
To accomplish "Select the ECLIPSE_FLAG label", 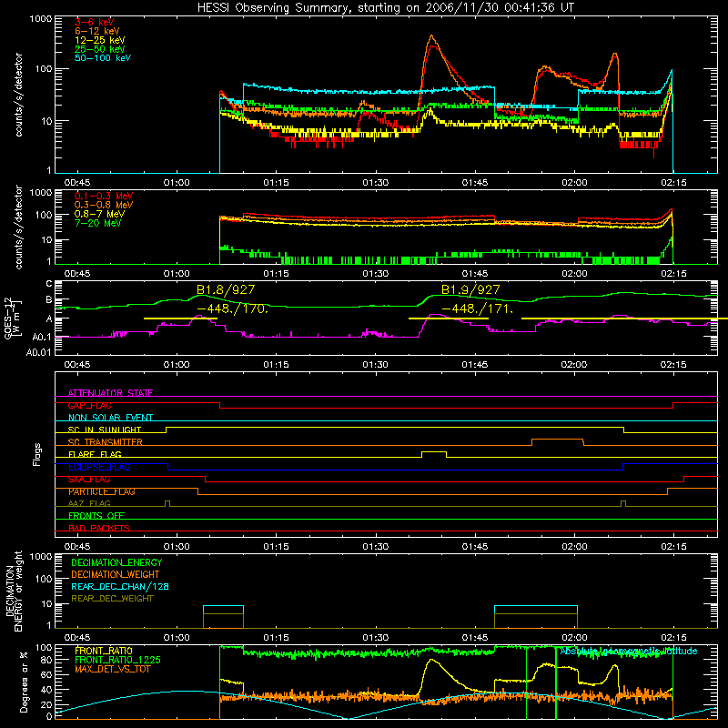I will (99, 467).
